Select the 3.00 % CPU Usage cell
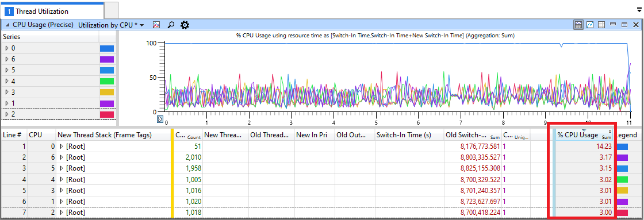 click(x=584, y=213)
